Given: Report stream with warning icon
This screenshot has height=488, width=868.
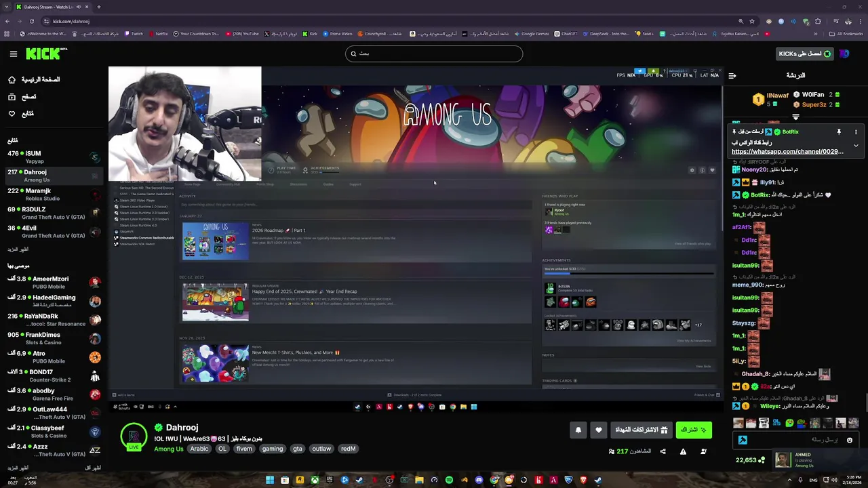Looking at the screenshot, I should click(x=683, y=451).
